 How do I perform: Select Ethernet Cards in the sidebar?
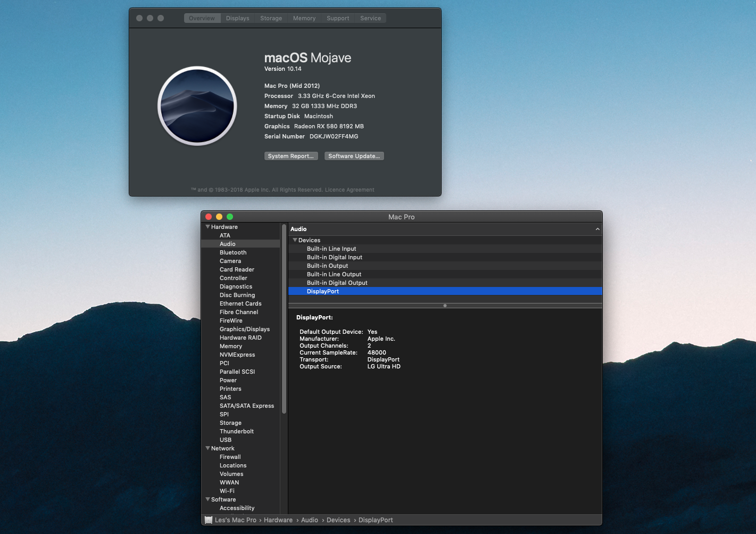click(240, 303)
